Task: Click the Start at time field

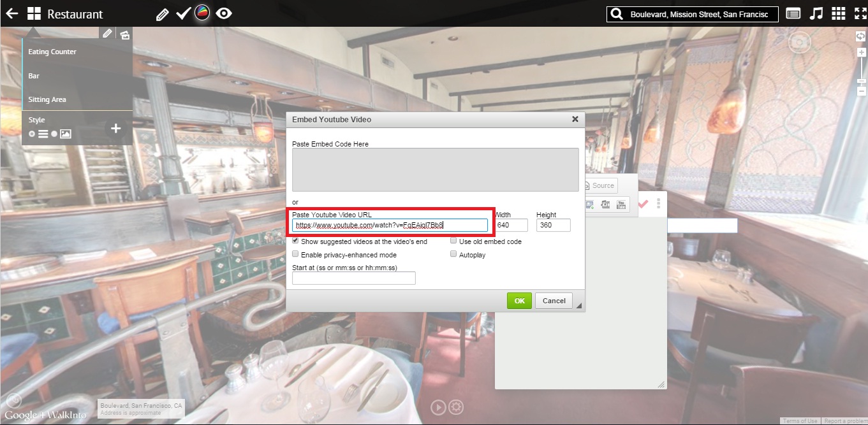Action: pyautogui.click(x=354, y=278)
